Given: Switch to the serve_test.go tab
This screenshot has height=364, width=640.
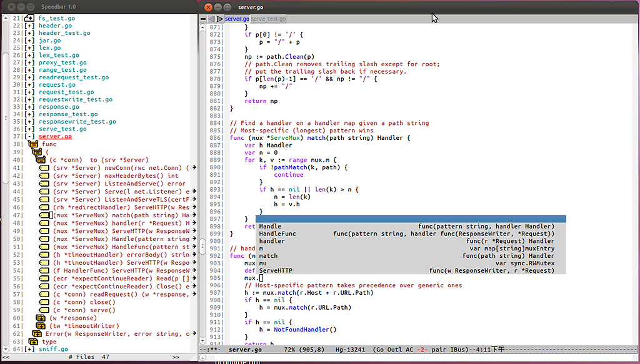Looking at the screenshot, I should (268, 19).
